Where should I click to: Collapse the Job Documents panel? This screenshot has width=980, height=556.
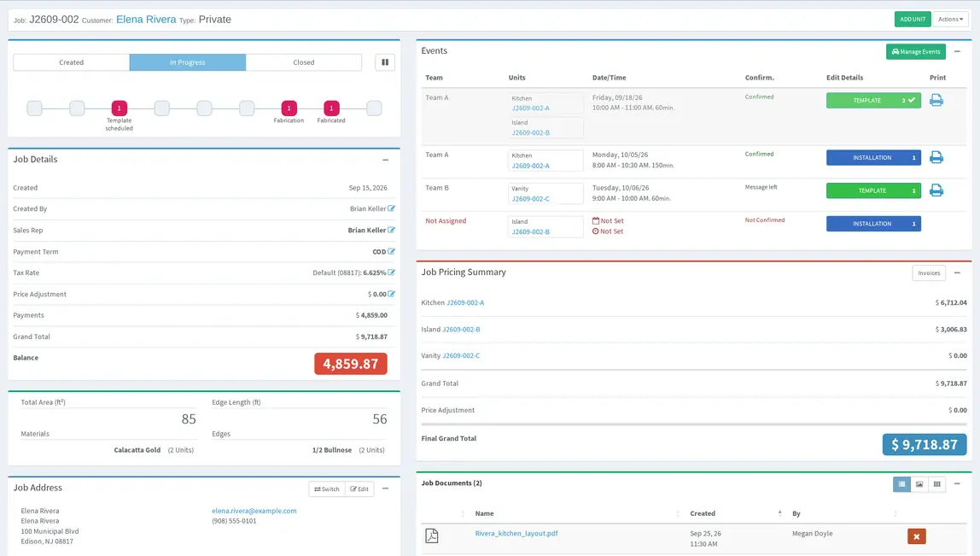click(957, 483)
